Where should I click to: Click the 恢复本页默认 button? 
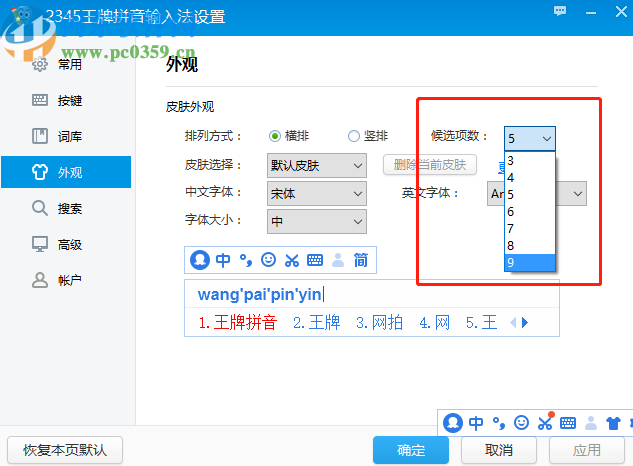tap(65, 450)
